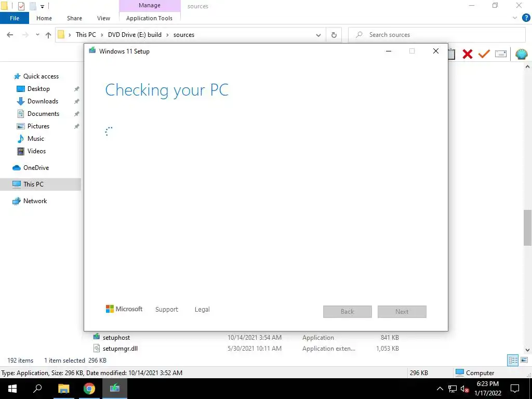The height and width of the screenshot is (399, 532).
Task: Refresh the sources folder view
Action: [334, 35]
